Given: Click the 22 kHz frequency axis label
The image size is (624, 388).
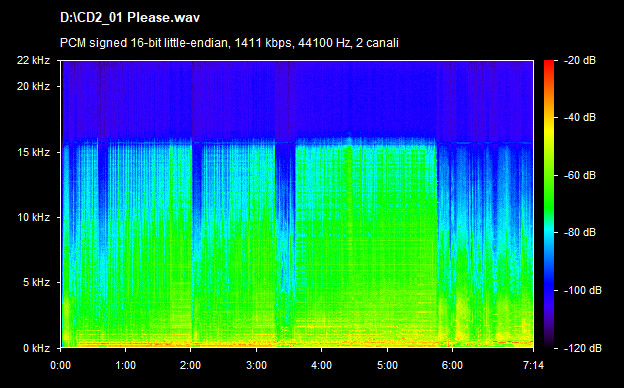Looking at the screenshot, I should coord(33,60).
